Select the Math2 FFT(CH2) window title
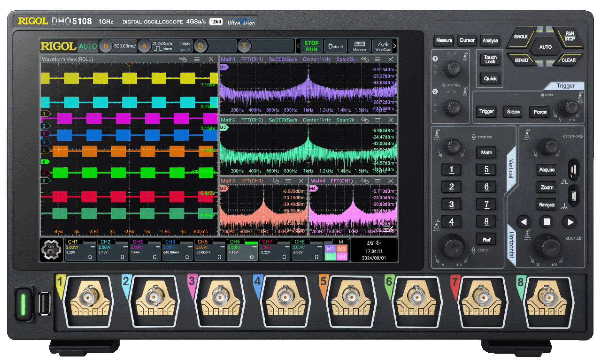Screen dimensions: 601x364 coord(239,120)
